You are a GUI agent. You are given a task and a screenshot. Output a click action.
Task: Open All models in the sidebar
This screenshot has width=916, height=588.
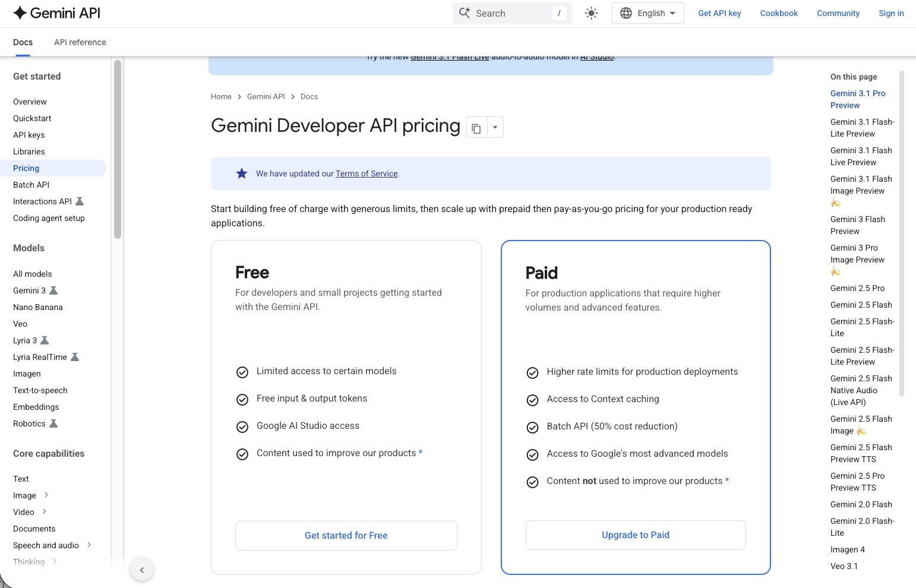(33, 274)
